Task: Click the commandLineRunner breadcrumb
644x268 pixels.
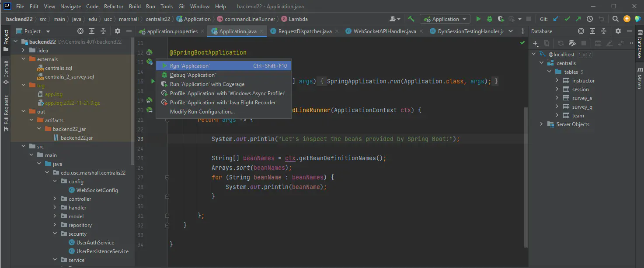Action: tap(246, 19)
